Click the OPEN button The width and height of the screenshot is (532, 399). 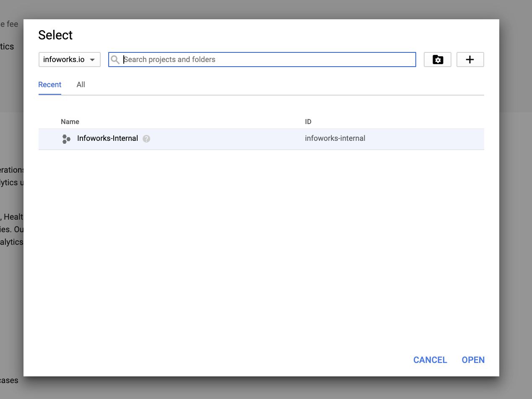pyautogui.click(x=473, y=360)
